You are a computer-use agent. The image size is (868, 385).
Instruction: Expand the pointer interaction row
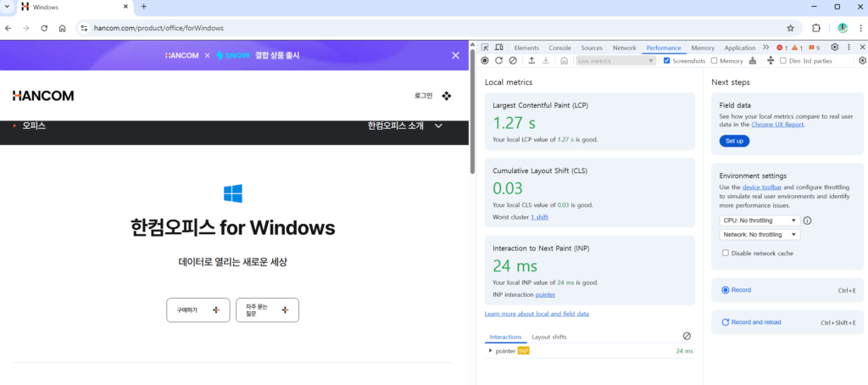click(x=491, y=350)
